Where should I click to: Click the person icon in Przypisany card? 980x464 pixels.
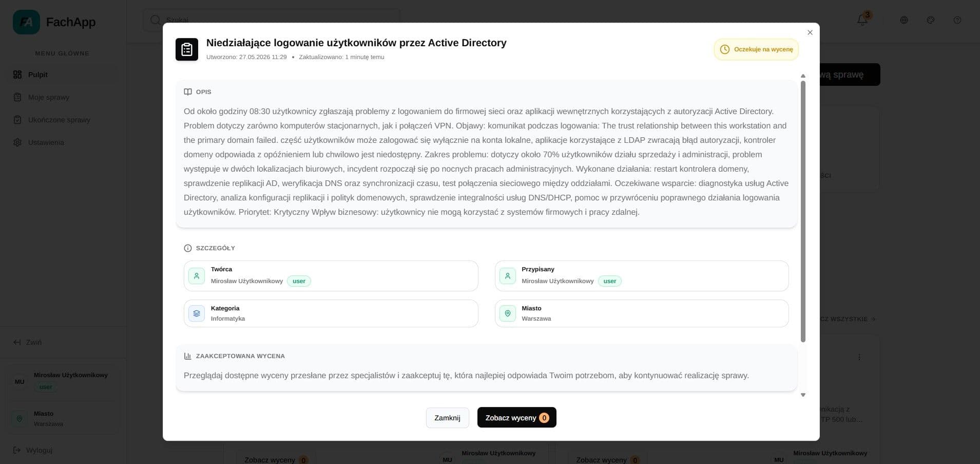tap(508, 276)
